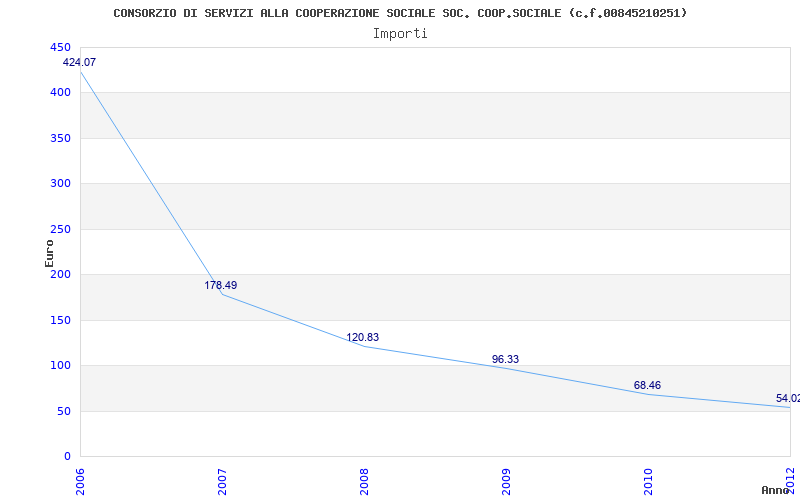This screenshot has height=500, width=800.
Task: Select the 54.02 data label
Action: (788, 398)
